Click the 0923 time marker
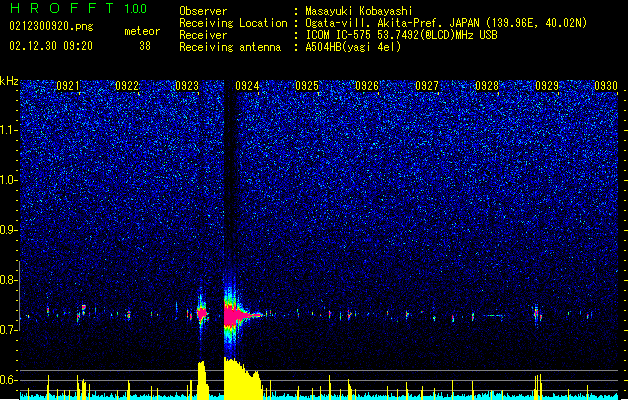 coord(187,86)
